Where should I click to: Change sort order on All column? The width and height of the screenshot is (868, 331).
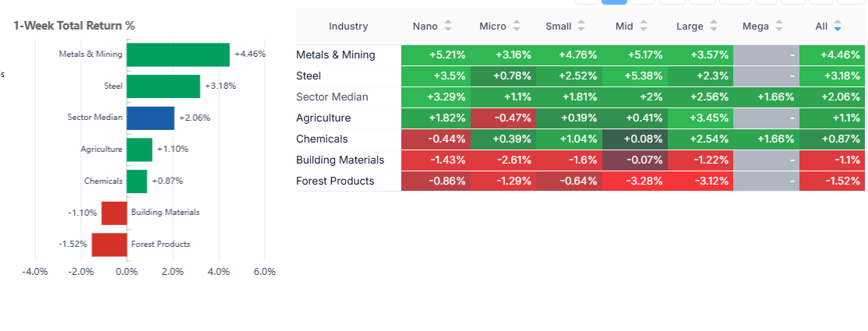click(838, 26)
